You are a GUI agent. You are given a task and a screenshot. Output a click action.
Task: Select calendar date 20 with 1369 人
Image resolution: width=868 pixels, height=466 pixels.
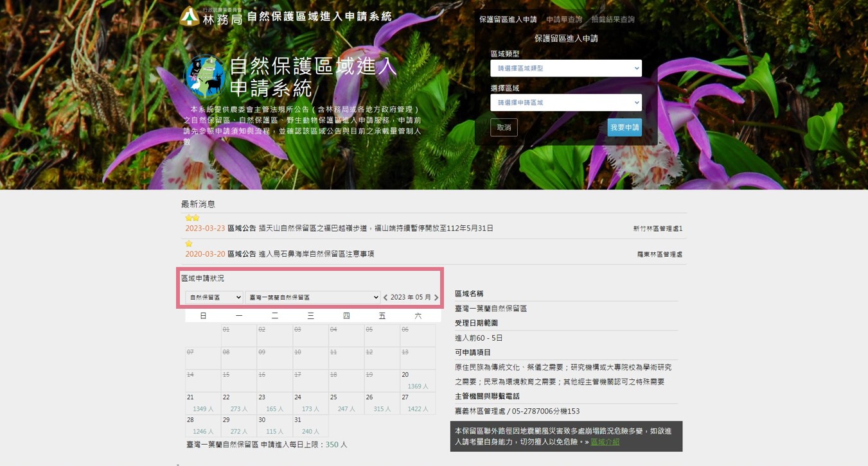click(x=418, y=381)
